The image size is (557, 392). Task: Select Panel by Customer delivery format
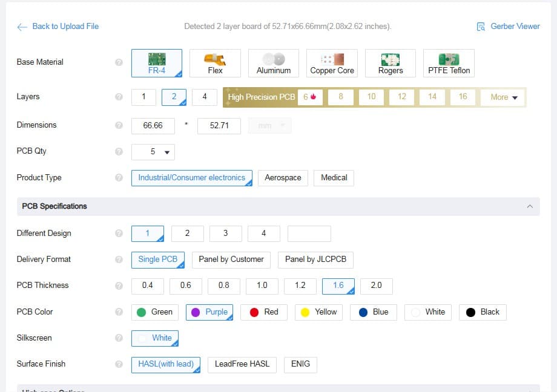coord(231,260)
